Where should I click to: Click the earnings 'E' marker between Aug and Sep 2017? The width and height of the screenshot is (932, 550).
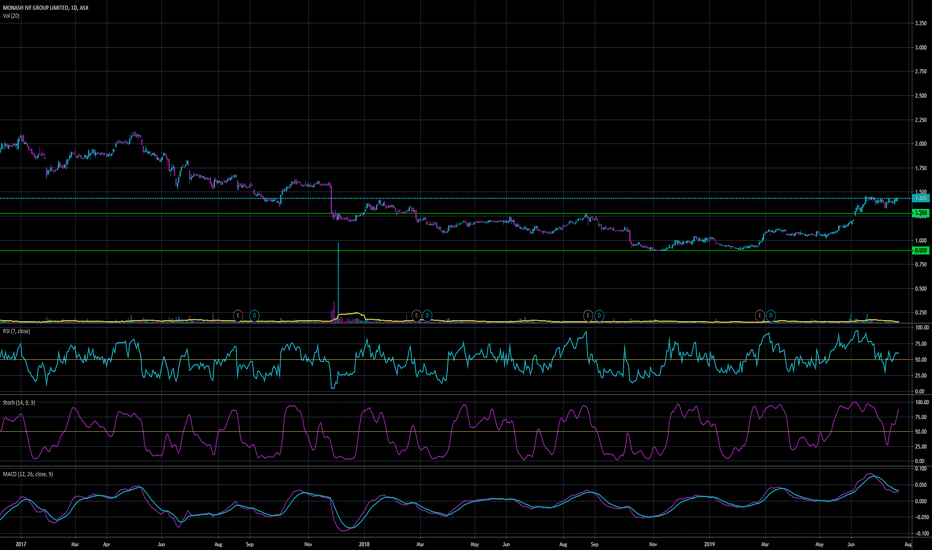pos(238,315)
